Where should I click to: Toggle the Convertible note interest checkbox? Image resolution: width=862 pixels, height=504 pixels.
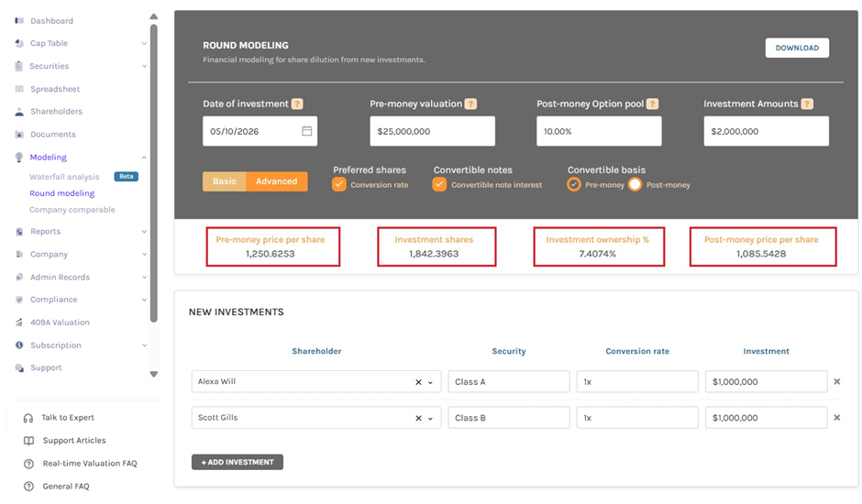[439, 185]
